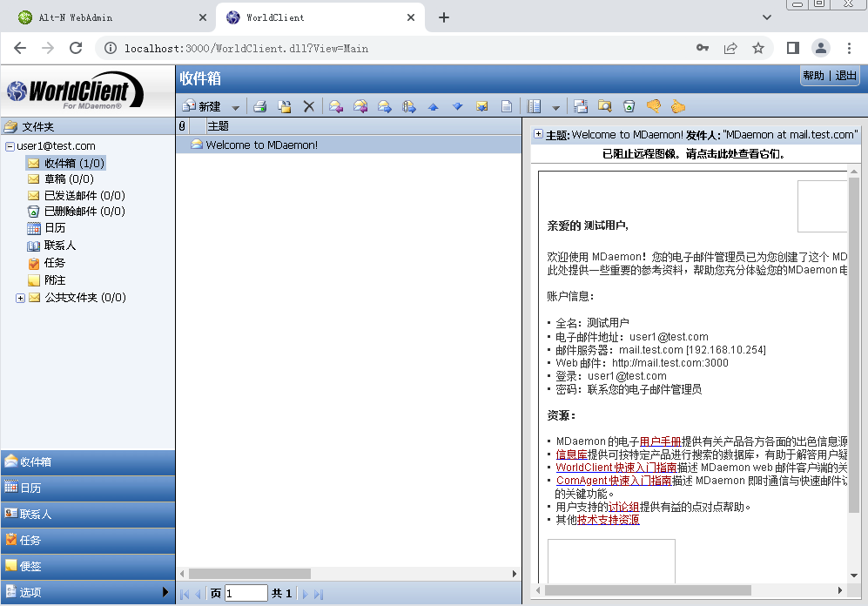The width and height of the screenshot is (868, 606).
Task: Click the 帮助 help link
Action: pyautogui.click(x=814, y=76)
